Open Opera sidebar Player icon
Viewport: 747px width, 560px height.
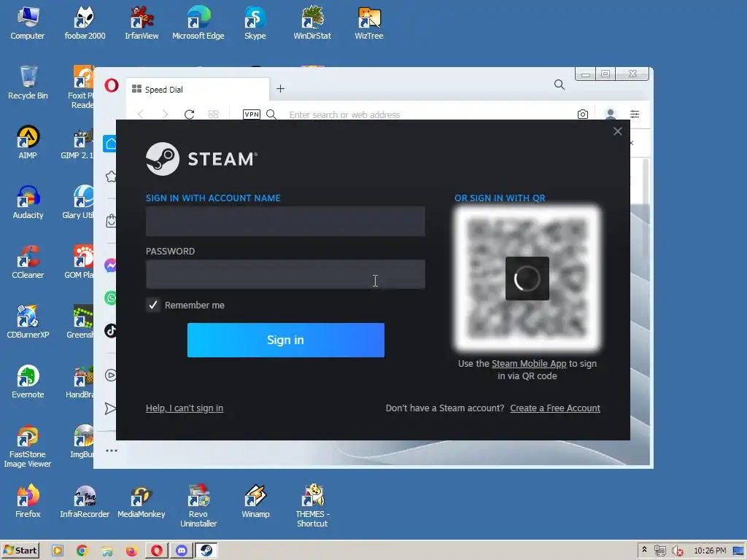[x=111, y=376]
